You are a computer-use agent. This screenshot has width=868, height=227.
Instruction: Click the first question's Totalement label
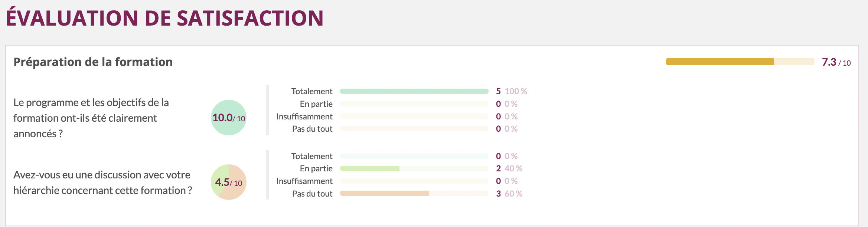coord(311,91)
